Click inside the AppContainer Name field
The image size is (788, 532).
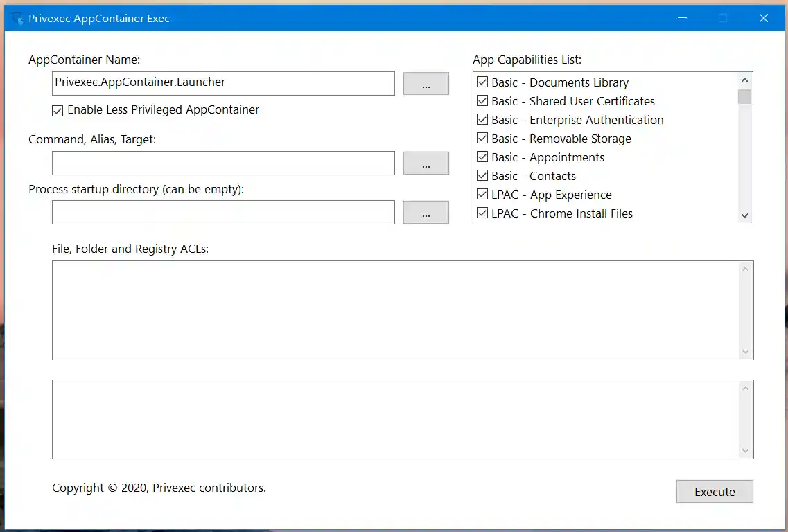tap(223, 83)
